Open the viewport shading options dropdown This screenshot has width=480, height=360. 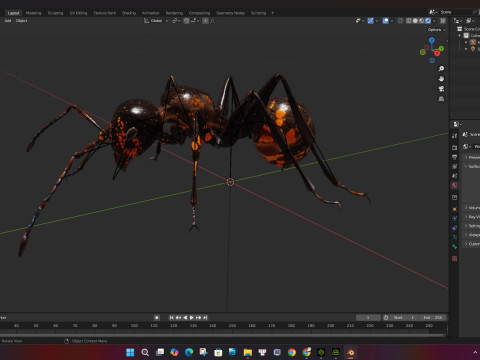click(434, 21)
